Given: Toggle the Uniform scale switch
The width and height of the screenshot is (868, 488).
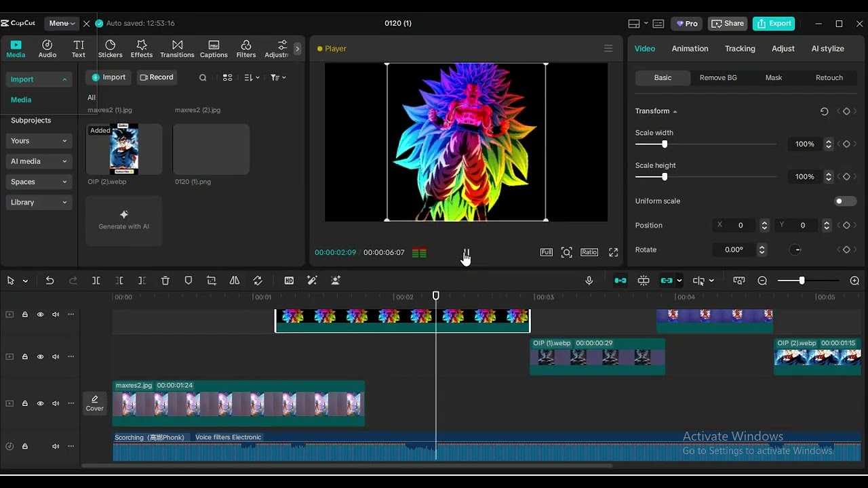Looking at the screenshot, I should click(x=846, y=201).
